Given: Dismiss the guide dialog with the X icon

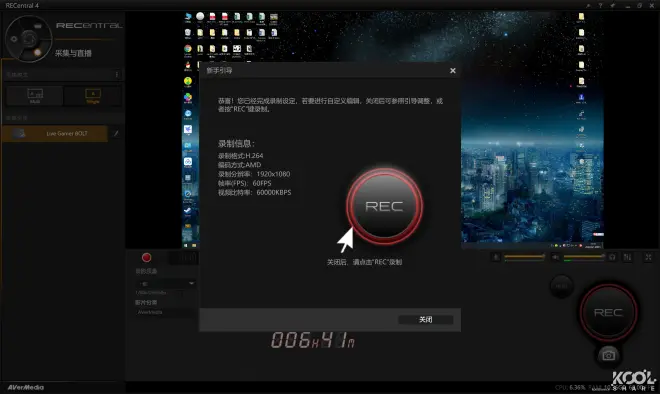Looking at the screenshot, I should coord(452,71).
